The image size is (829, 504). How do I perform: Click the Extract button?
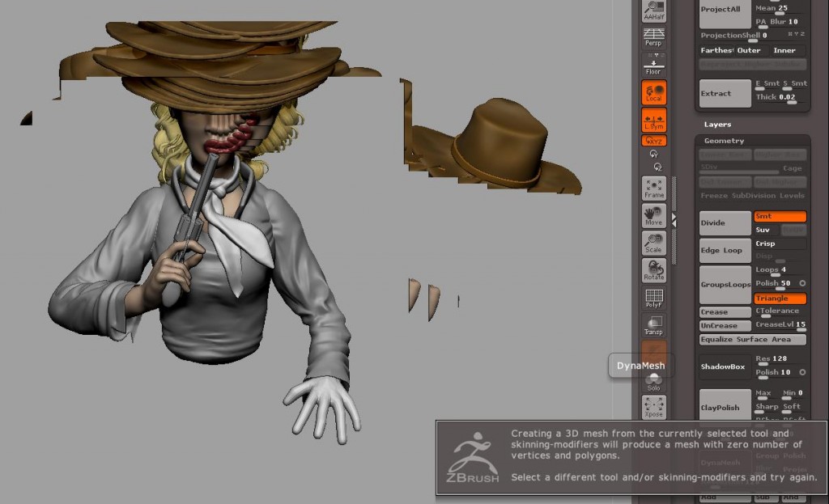point(725,93)
